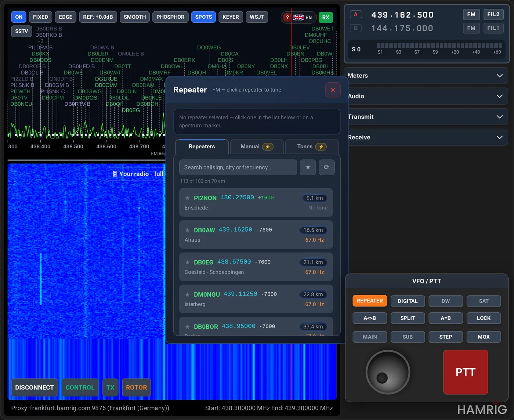Favorite the PI2NON repeater star
The image size is (514, 420).
pos(187,198)
